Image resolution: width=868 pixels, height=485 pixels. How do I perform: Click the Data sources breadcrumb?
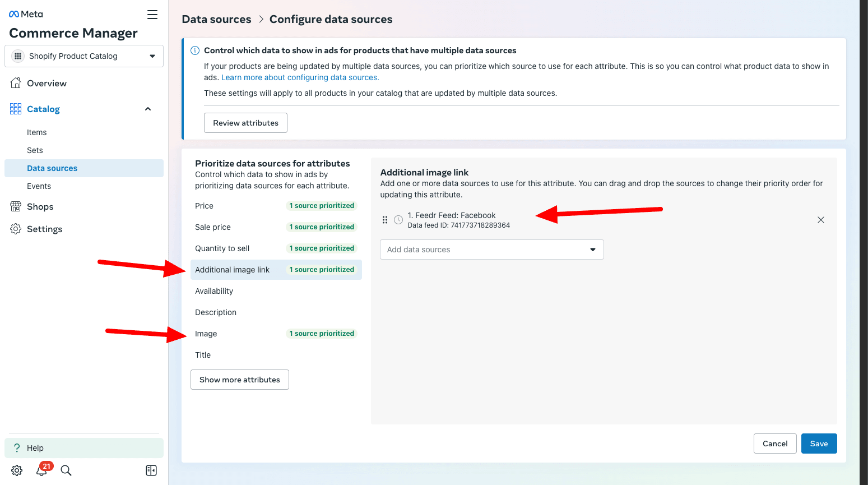(x=216, y=19)
